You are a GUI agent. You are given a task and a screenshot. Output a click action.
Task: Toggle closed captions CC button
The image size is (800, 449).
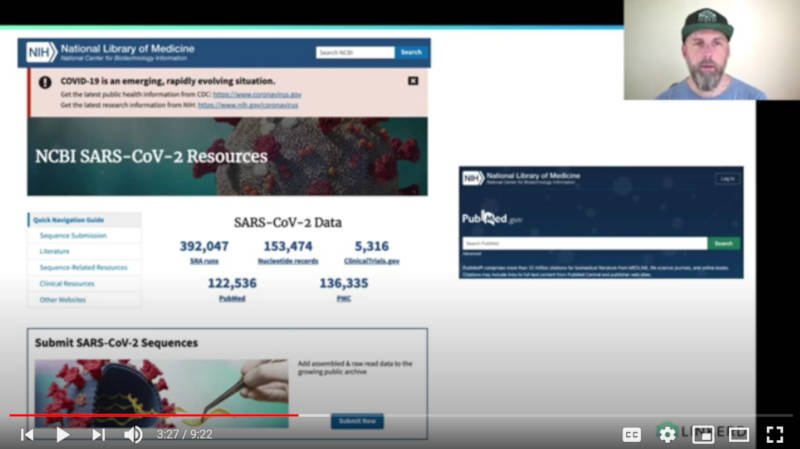tap(632, 435)
